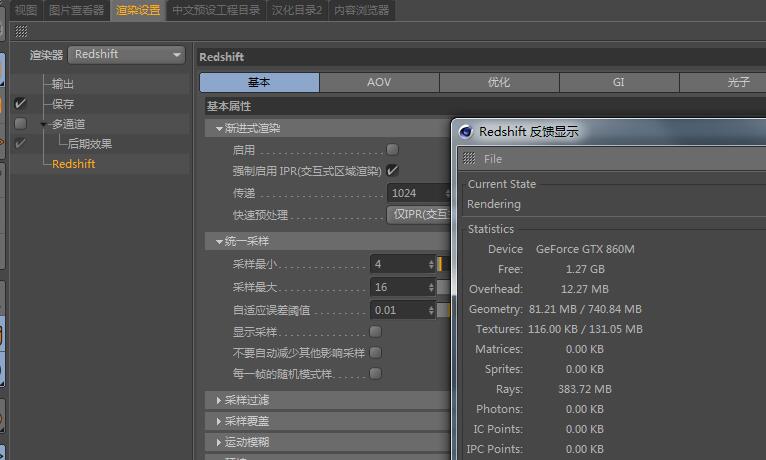Enable the 显示采样 checkbox
766x460 pixels.
click(376, 332)
